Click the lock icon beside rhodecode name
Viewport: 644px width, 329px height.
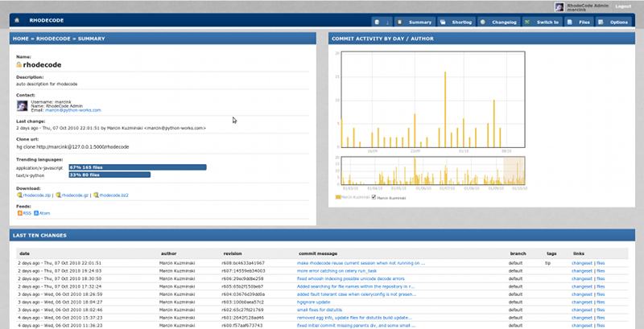point(19,64)
